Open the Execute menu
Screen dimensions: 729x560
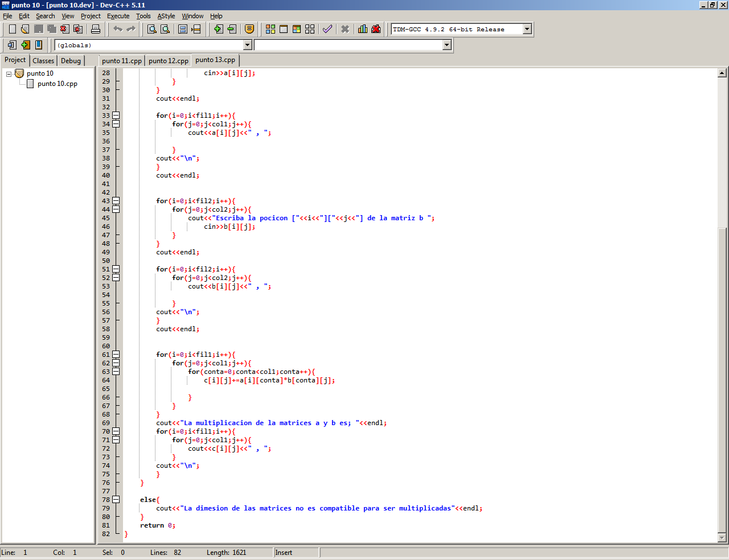click(118, 16)
